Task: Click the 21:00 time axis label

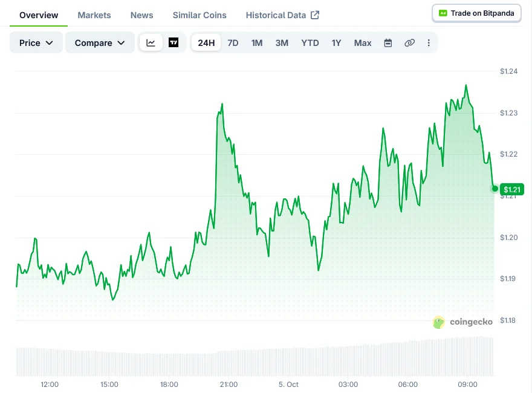Action: pos(229,384)
